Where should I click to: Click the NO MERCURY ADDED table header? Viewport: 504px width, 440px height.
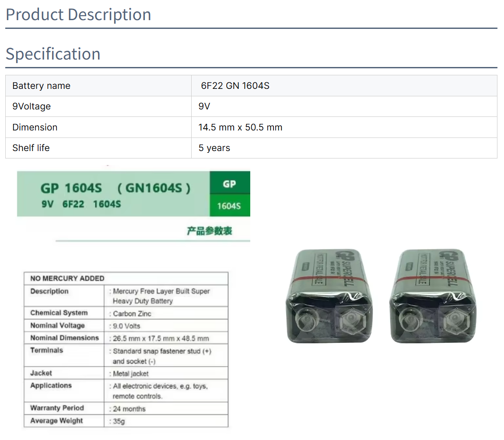coord(67,278)
